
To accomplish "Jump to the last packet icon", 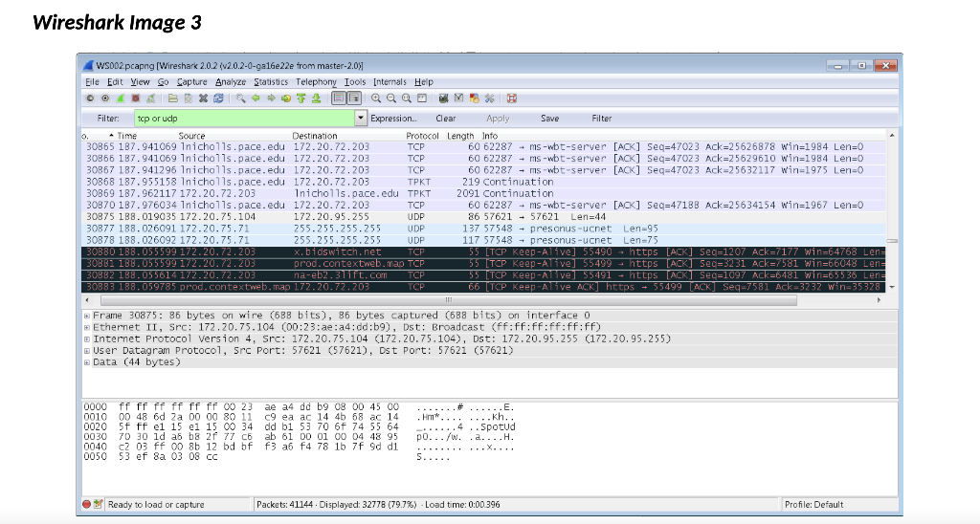I will coord(316,98).
